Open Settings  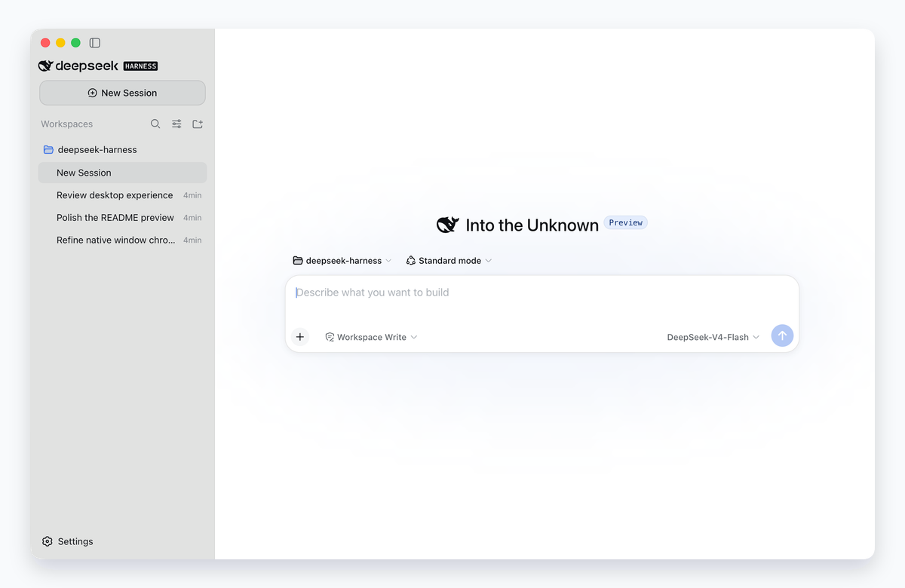[68, 541]
